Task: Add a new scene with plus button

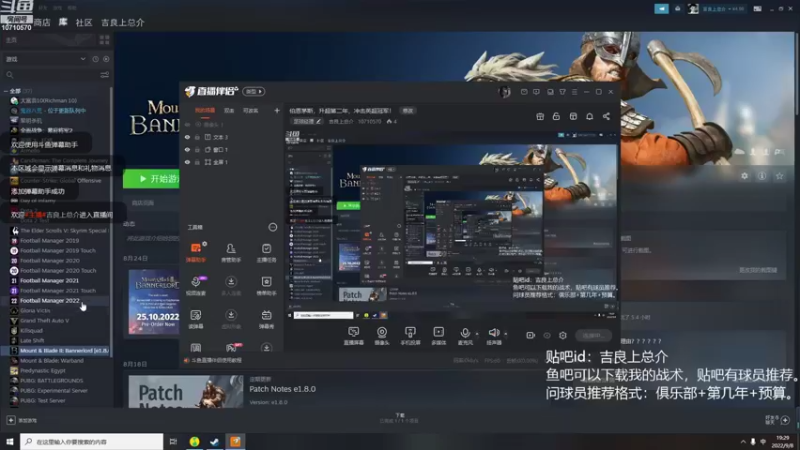Action: pyautogui.click(x=277, y=110)
